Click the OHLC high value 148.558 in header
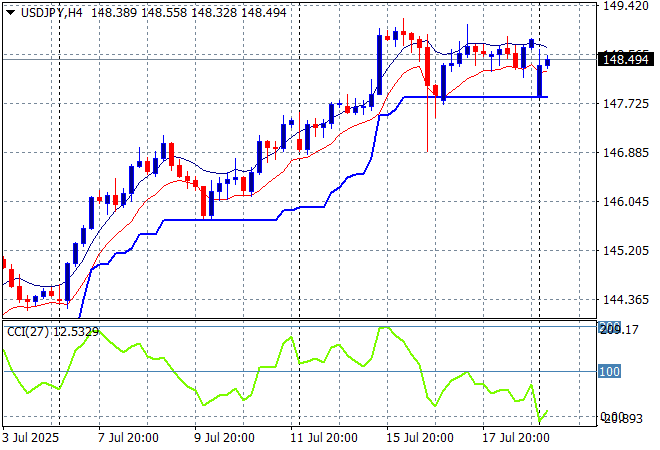The height and width of the screenshot is (450, 660). 162,10
